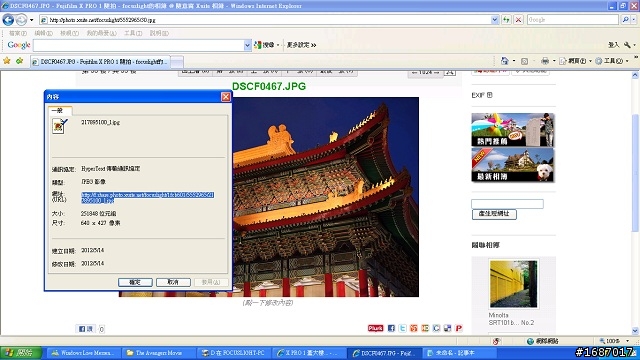This screenshot has height=360, width=640.
Task: Select the DSCF0467.JPG browser tab
Action: pyautogui.click(x=100, y=62)
